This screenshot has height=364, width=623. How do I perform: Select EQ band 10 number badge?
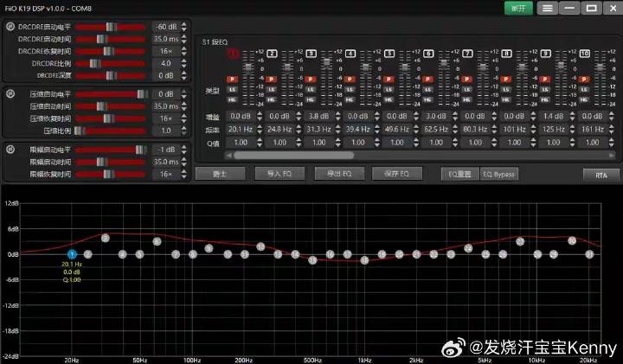pos(586,54)
